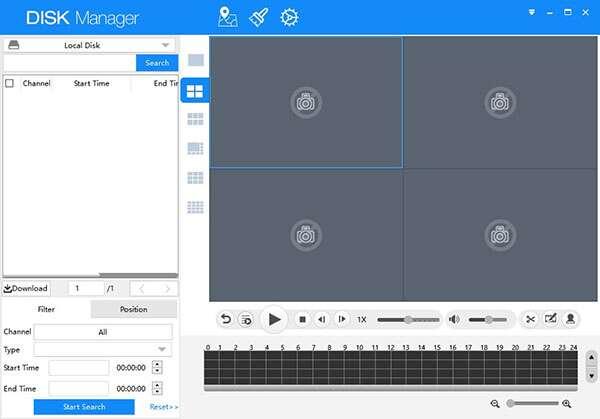Mute audio with the speaker icon
The image size is (600, 419).
tap(453, 319)
